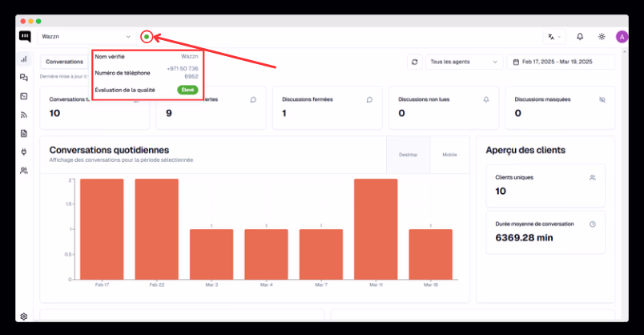Open the broadcast feed sidebar icon
The width and height of the screenshot is (644, 335).
[x=24, y=115]
